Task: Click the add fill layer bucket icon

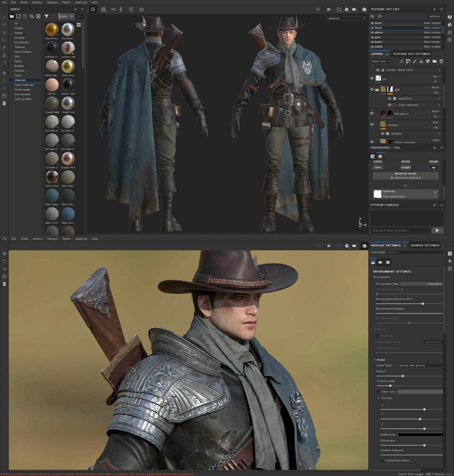Action: [421, 61]
